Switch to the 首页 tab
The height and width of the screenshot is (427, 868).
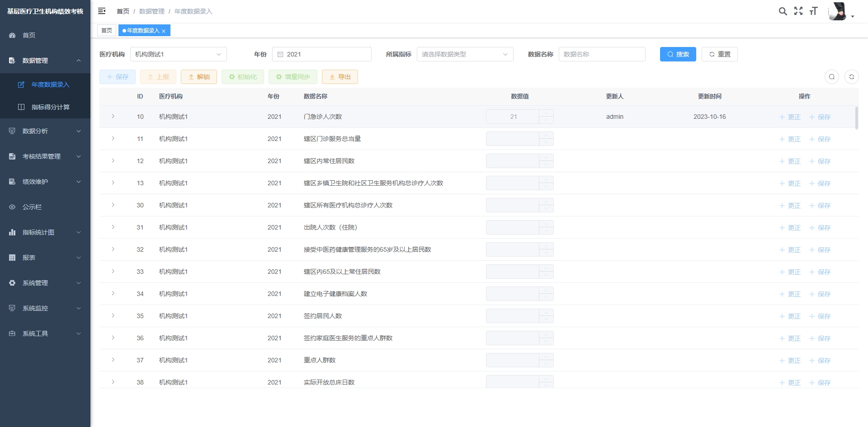point(107,30)
